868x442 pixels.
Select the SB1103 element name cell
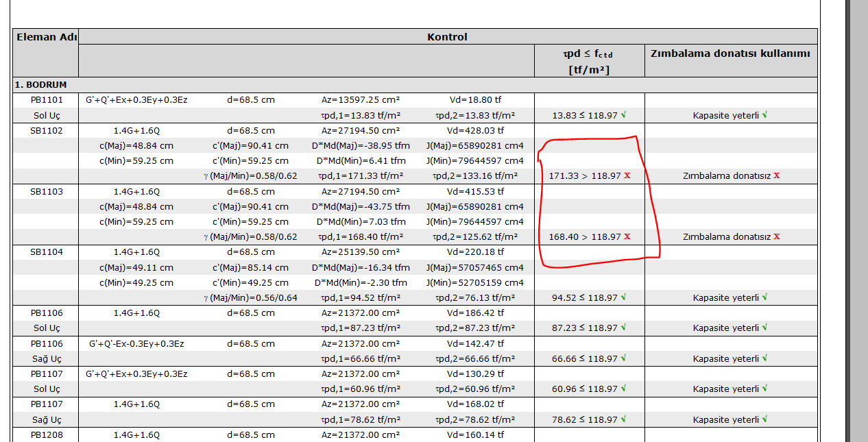pyautogui.click(x=46, y=191)
